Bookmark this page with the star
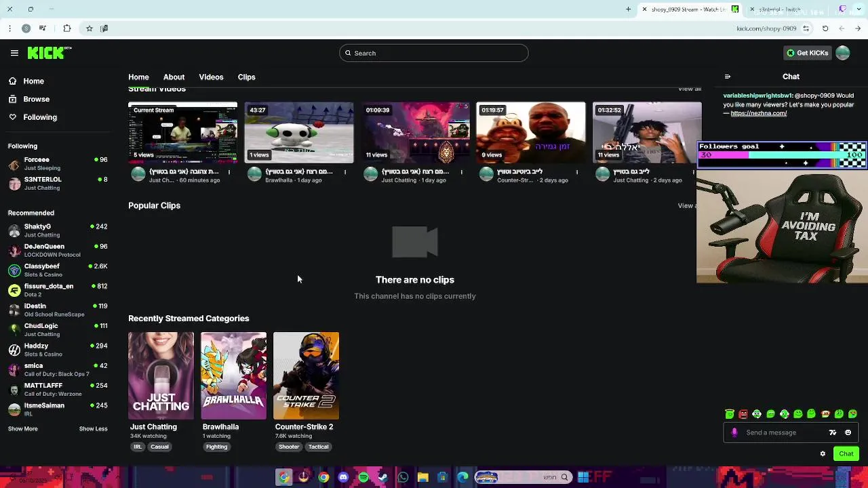 [89, 28]
